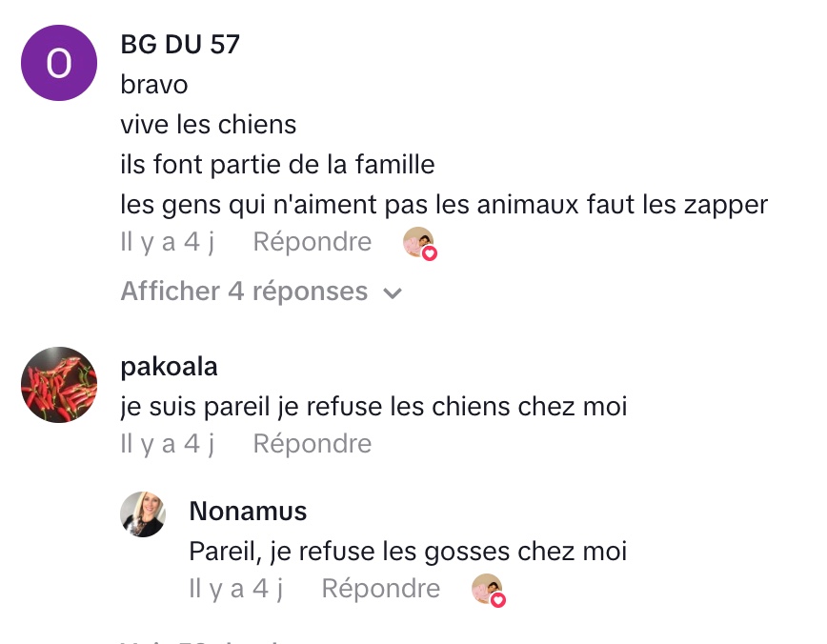Viewport: 827px width, 644px height.
Task: Open Nonamus's profile photo
Action: (x=143, y=514)
